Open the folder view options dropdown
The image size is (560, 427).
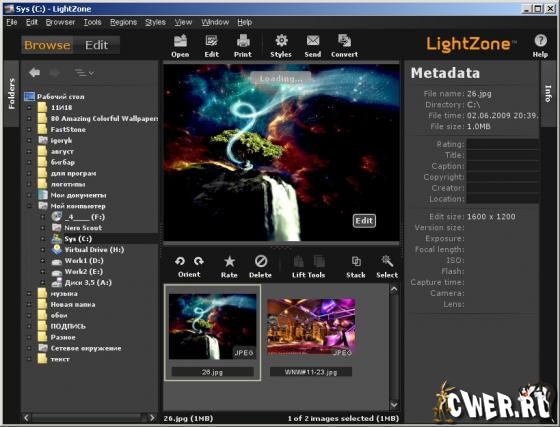84,73
